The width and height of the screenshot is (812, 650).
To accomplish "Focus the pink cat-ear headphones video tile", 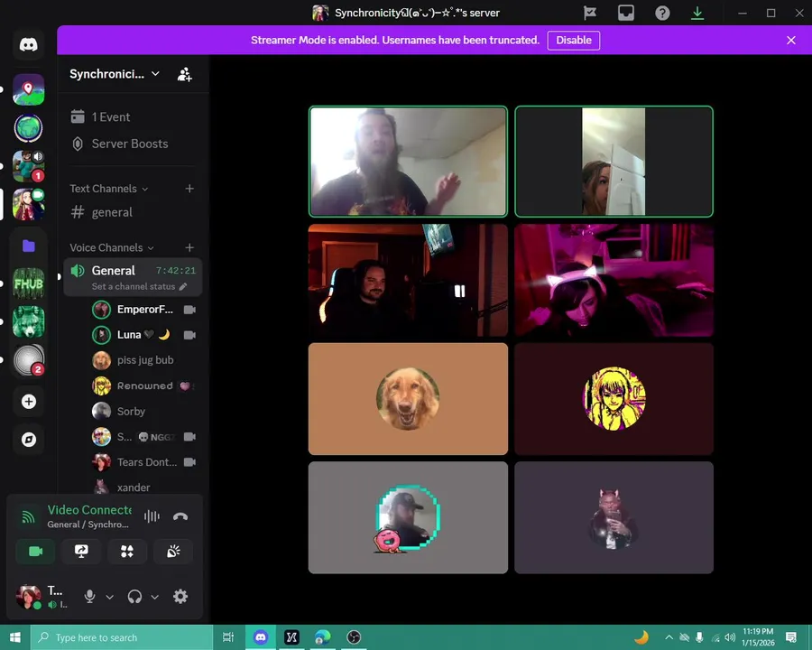I will pyautogui.click(x=614, y=280).
